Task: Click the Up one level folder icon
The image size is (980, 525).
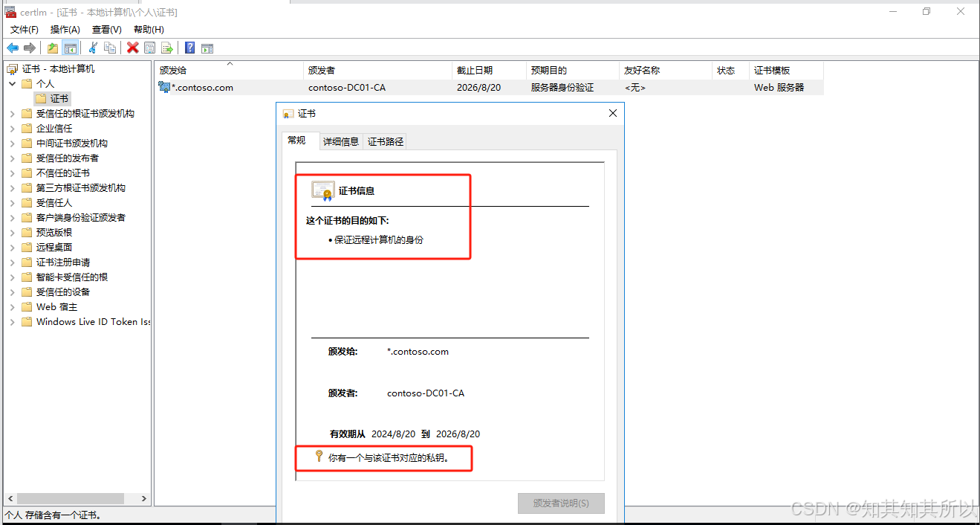Action: pos(53,48)
